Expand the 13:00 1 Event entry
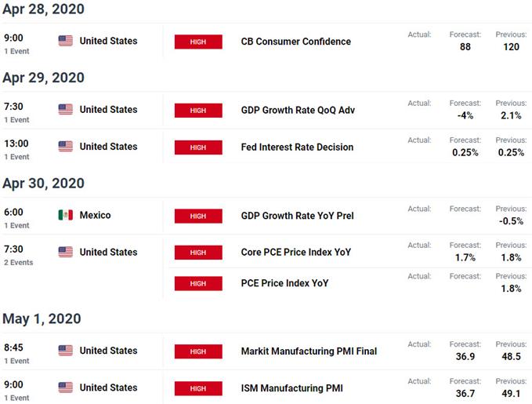The image size is (532, 404). tap(16, 150)
